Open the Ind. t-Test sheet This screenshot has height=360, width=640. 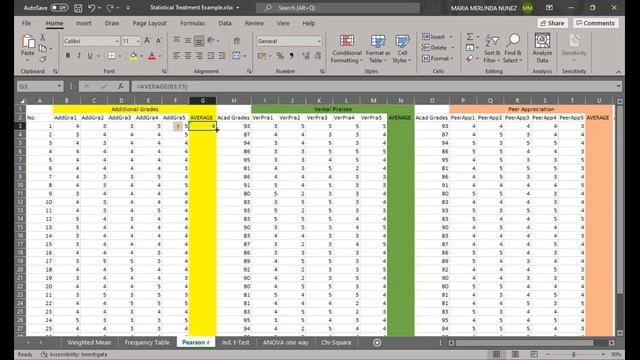236,342
